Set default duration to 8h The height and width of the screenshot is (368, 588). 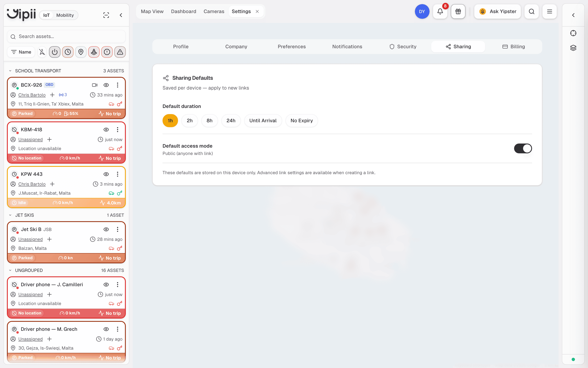coord(209,121)
